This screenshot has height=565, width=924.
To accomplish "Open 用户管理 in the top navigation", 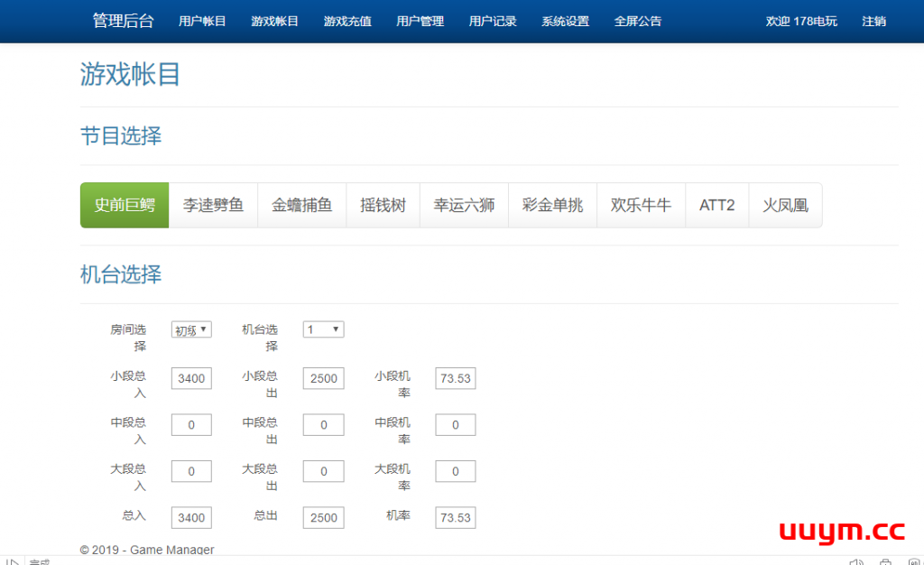I will [x=420, y=21].
